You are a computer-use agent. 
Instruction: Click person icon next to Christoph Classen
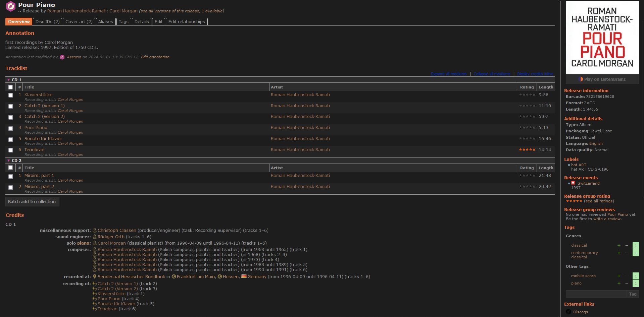click(95, 231)
